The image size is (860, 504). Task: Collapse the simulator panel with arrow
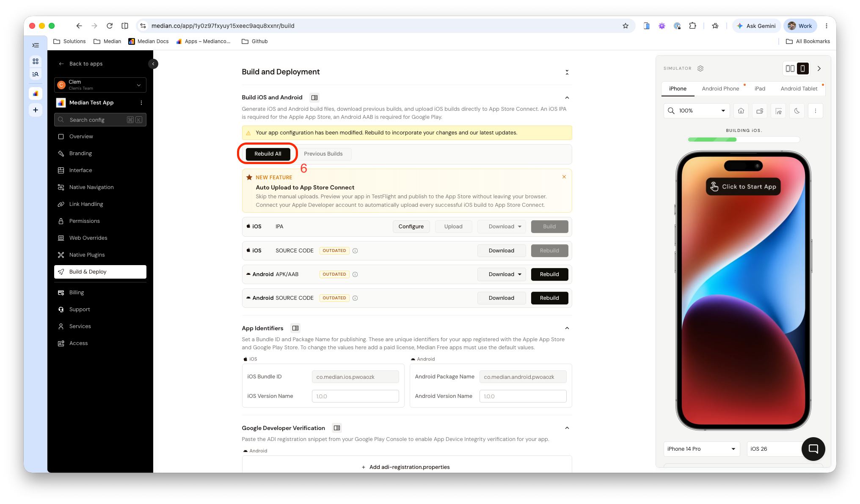tap(819, 68)
